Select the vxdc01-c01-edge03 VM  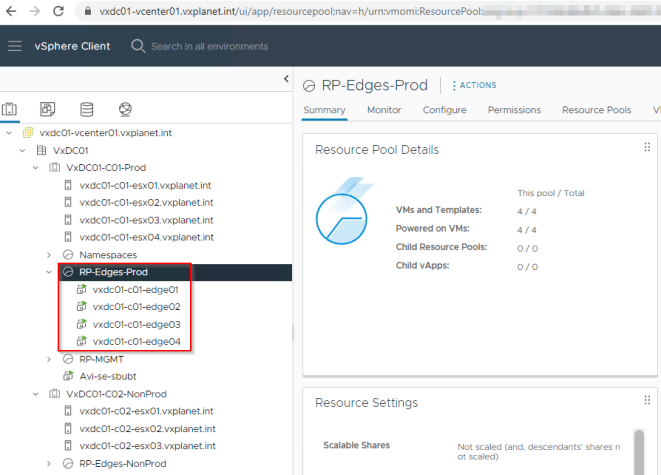click(136, 325)
